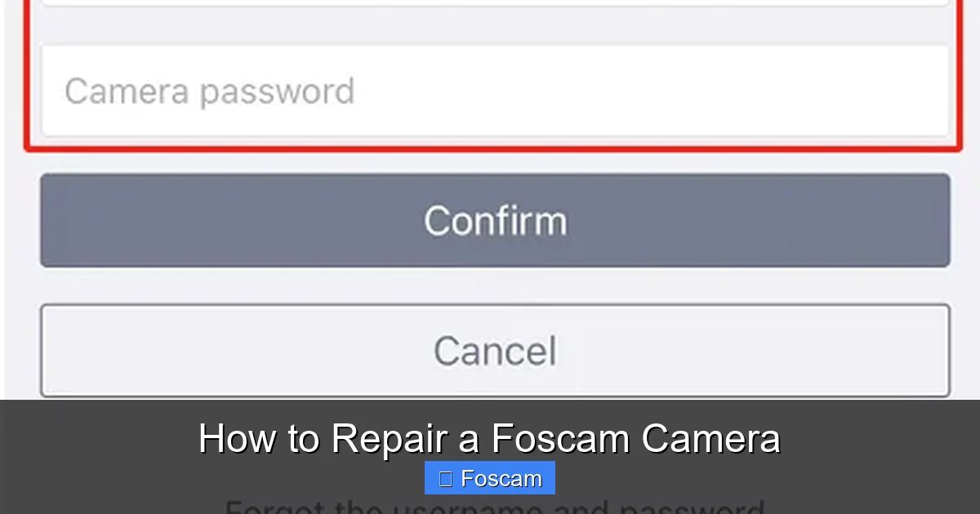This screenshot has height=514, width=980.
Task: Dismiss the password prompt via Cancel
Action: click(493, 350)
